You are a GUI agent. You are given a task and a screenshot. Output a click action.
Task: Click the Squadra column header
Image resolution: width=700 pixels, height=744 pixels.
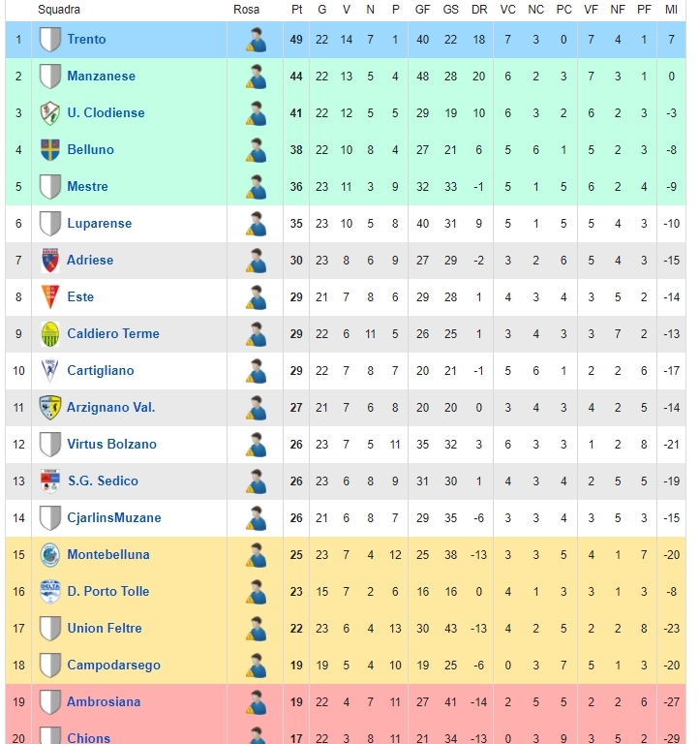(59, 10)
